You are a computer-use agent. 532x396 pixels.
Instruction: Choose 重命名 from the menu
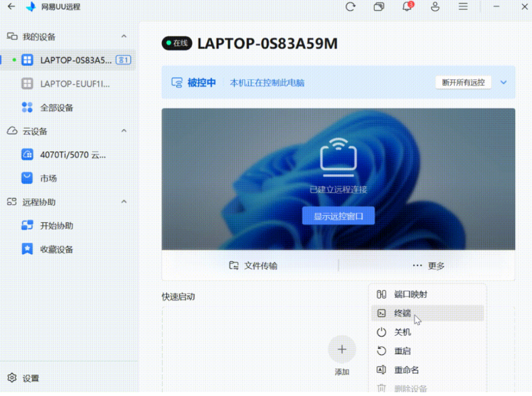(427, 370)
